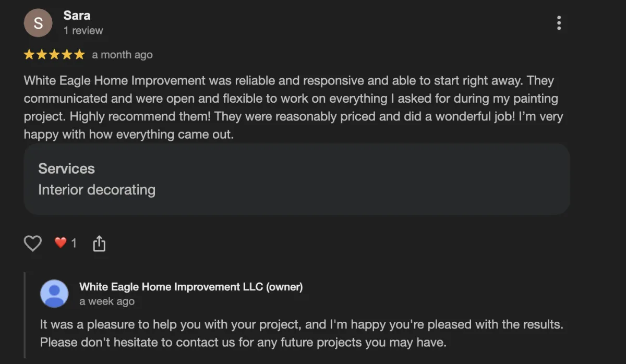Click the owner's reply message text
This screenshot has height=364, width=626.
pos(301,333)
